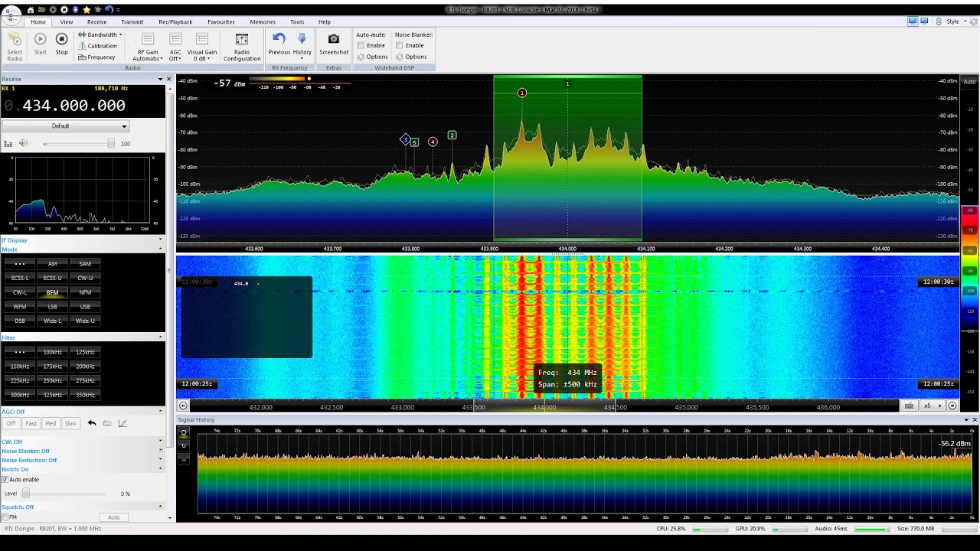Enable Auto-mute checkbox
980x551 pixels.
pyautogui.click(x=361, y=45)
